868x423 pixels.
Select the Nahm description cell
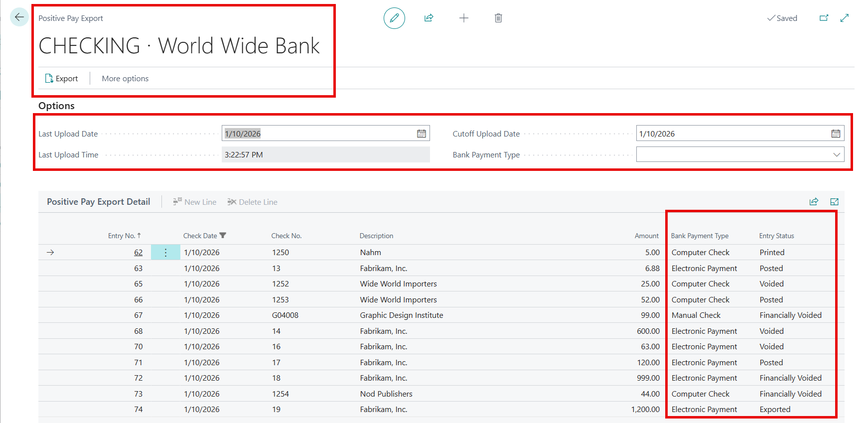[x=371, y=252]
